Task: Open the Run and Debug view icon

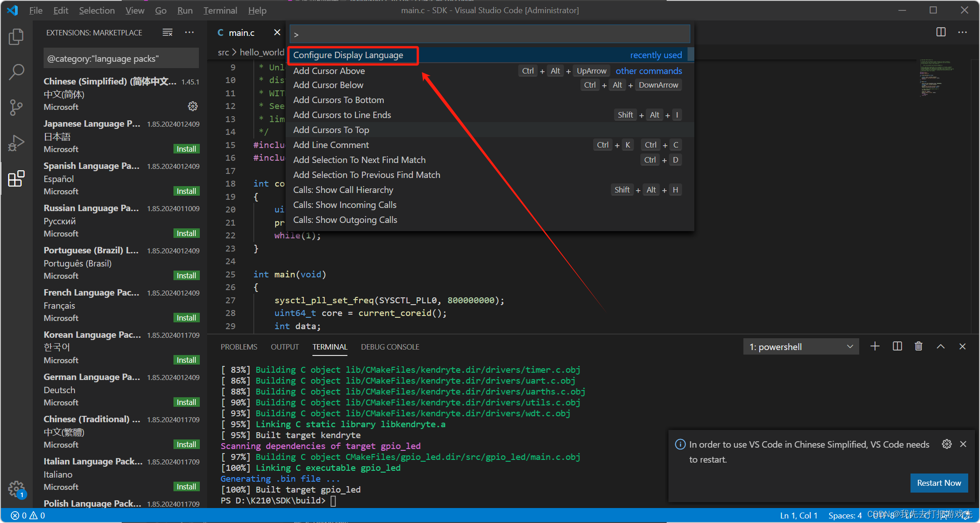Action: (x=16, y=143)
